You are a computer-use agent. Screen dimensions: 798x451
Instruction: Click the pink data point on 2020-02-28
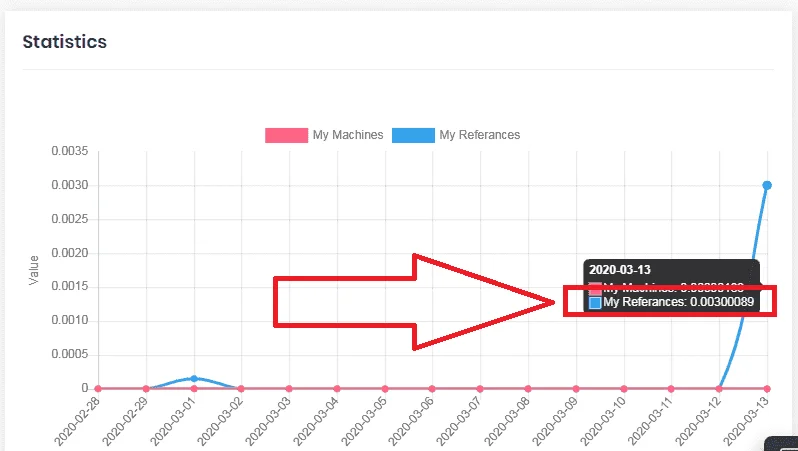coord(98,388)
